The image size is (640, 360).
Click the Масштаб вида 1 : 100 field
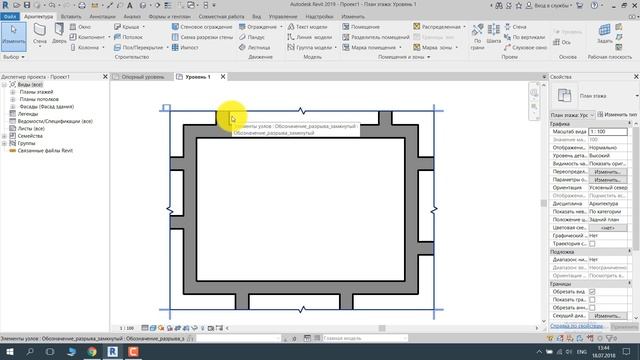click(607, 131)
